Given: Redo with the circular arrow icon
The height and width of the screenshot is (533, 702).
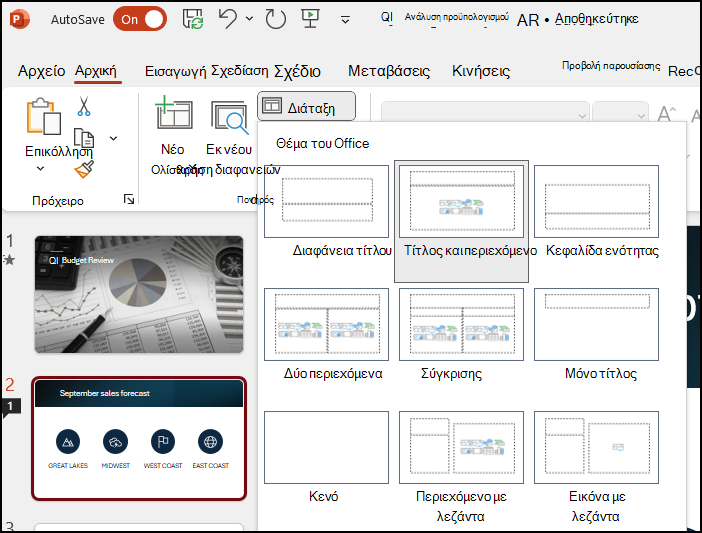Looking at the screenshot, I should pyautogui.click(x=275, y=19).
